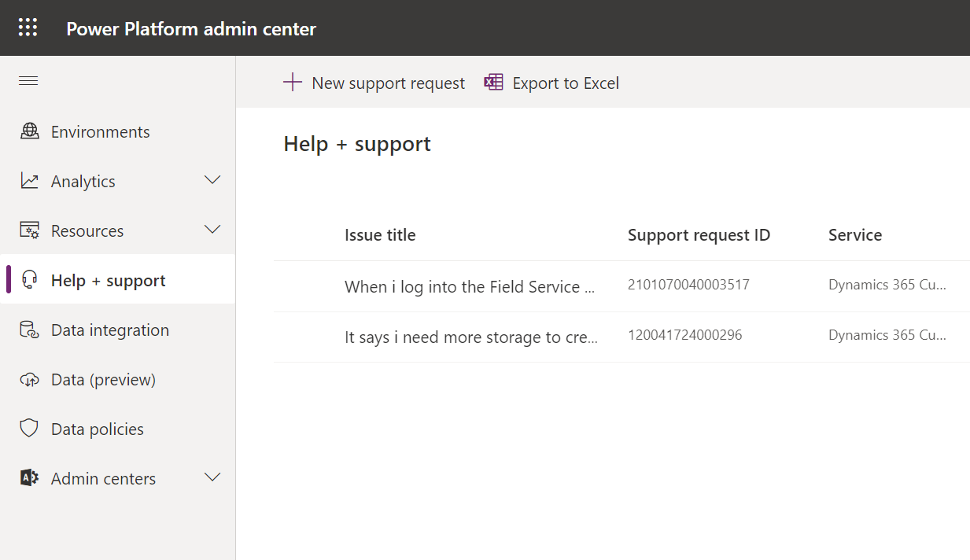Click the Data (preview) cloud icon
The image size is (970, 560).
(29, 380)
